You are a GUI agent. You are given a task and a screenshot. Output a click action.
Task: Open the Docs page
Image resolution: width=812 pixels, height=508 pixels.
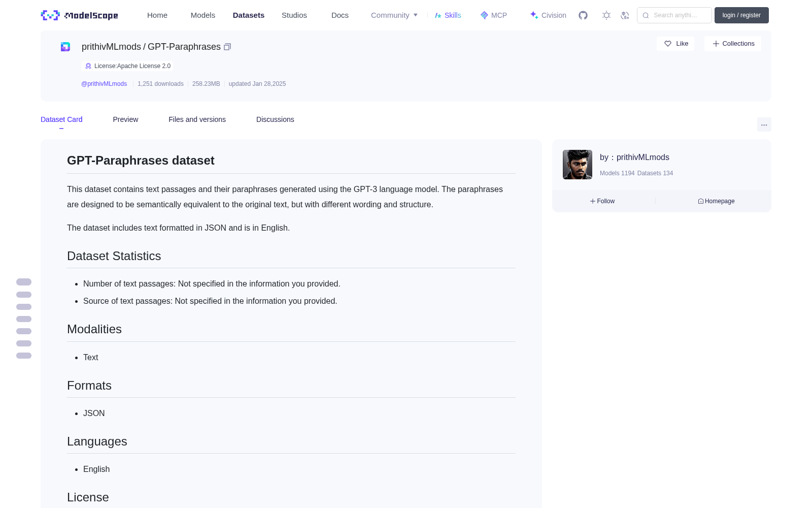(340, 15)
